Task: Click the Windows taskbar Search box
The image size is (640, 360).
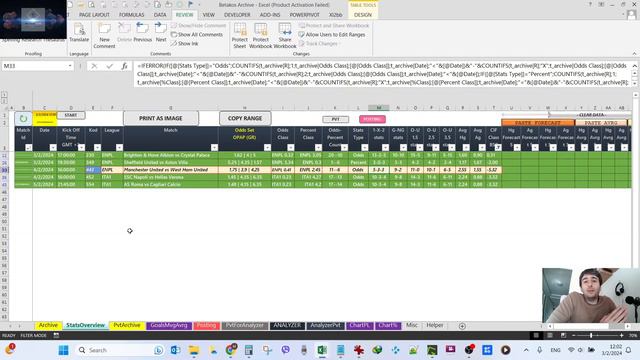Action: pos(120,350)
